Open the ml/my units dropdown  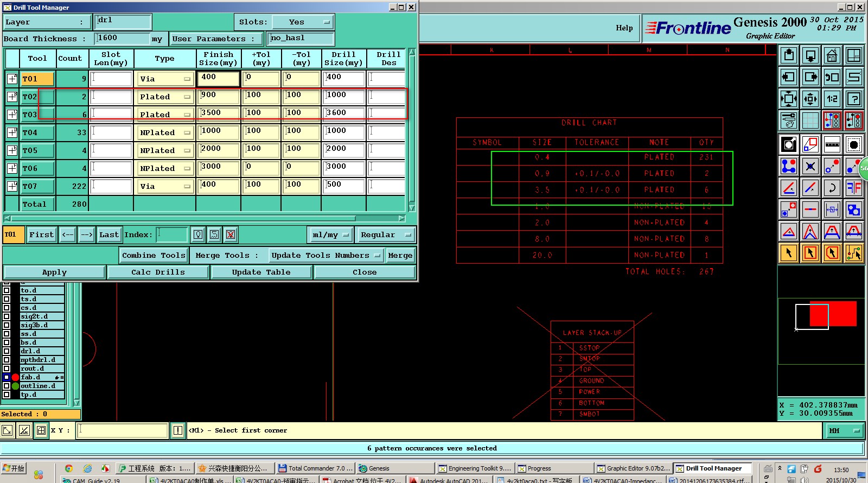330,234
